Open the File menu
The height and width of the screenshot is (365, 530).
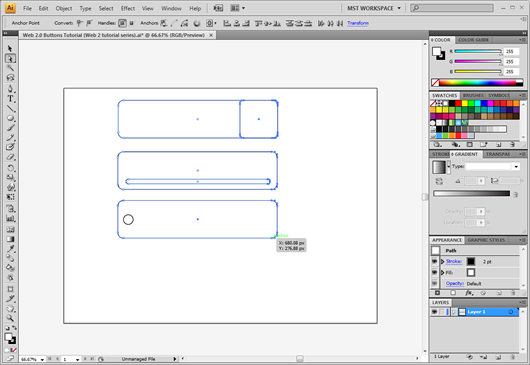[27, 8]
